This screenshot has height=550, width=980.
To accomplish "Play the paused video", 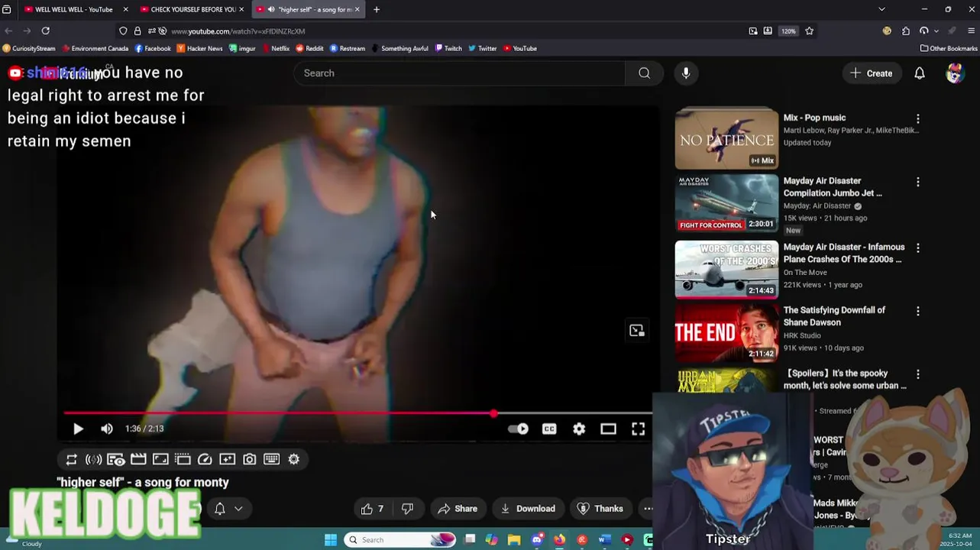I will pos(78,429).
